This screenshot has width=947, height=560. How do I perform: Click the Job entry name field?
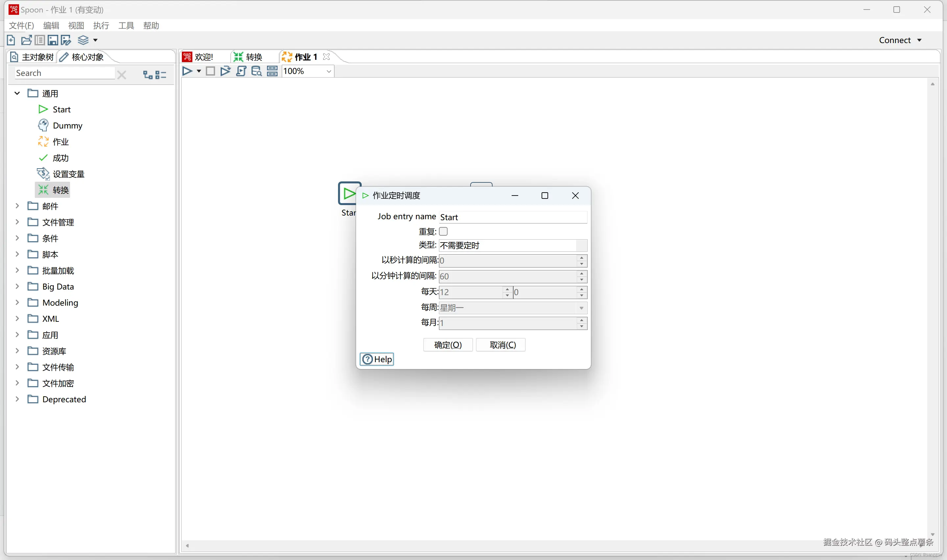(513, 217)
